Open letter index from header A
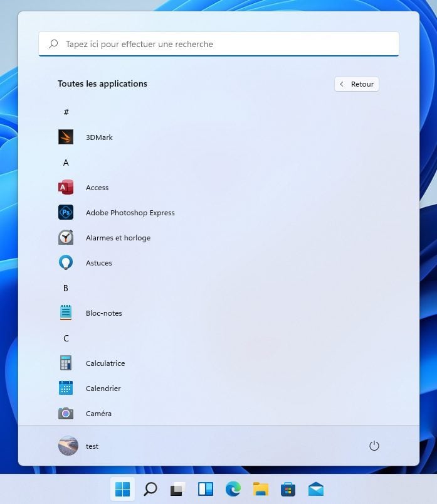Screen dimensions: 437x504 pos(66,163)
